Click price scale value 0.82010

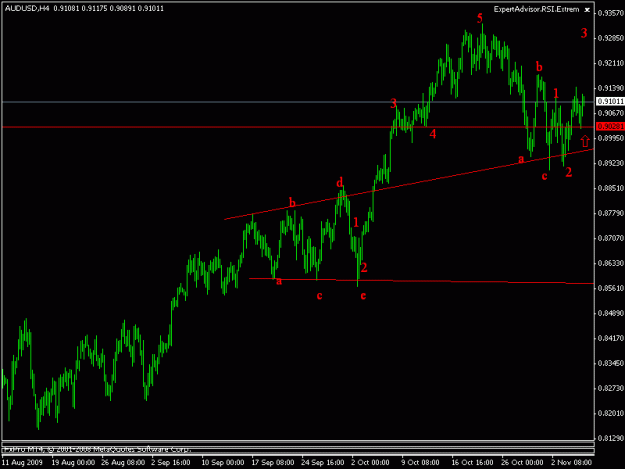pyautogui.click(x=611, y=413)
